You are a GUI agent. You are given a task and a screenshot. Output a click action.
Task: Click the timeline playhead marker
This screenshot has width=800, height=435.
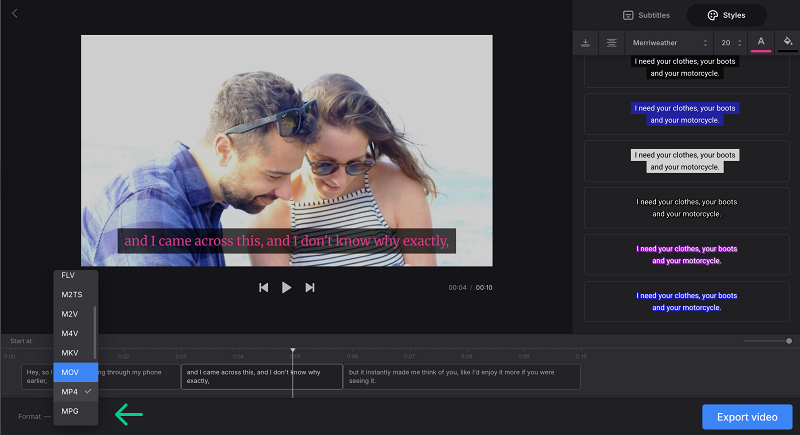pyautogui.click(x=293, y=351)
